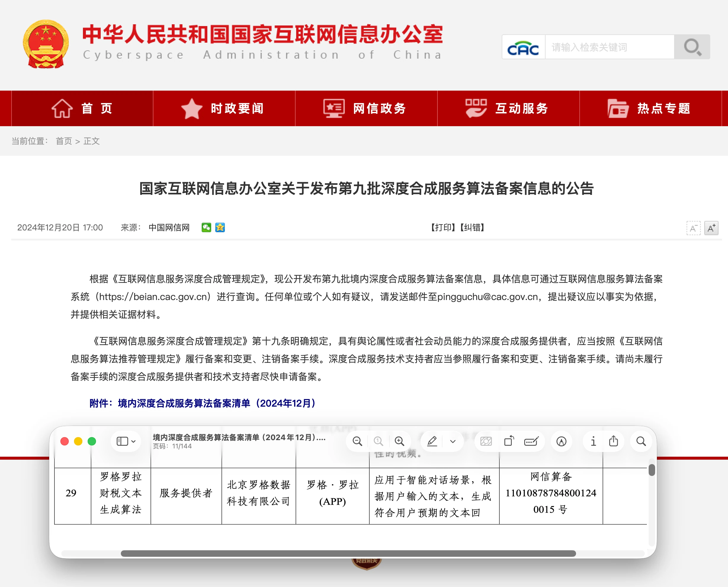Rotate the page in Preview
This screenshot has height=587, width=728.
point(509,441)
